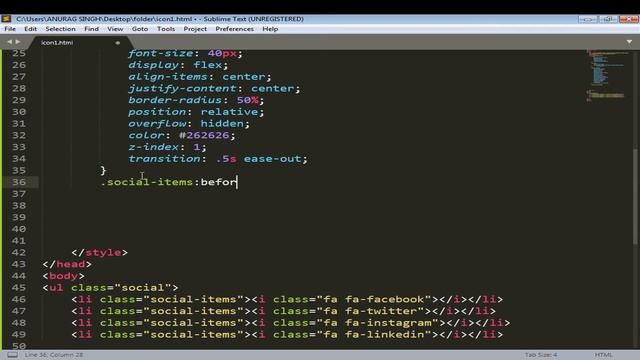The height and width of the screenshot is (360, 640).
Task: Open the Project menu
Action: [195, 29]
